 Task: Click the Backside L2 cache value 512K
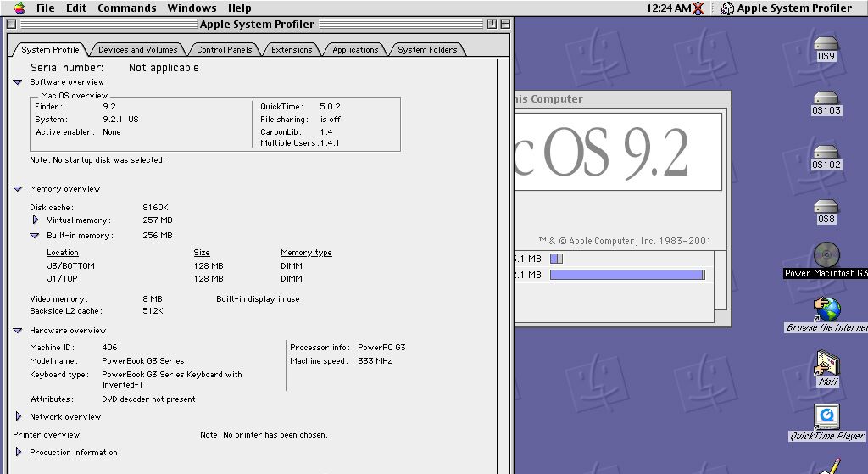[153, 311]
